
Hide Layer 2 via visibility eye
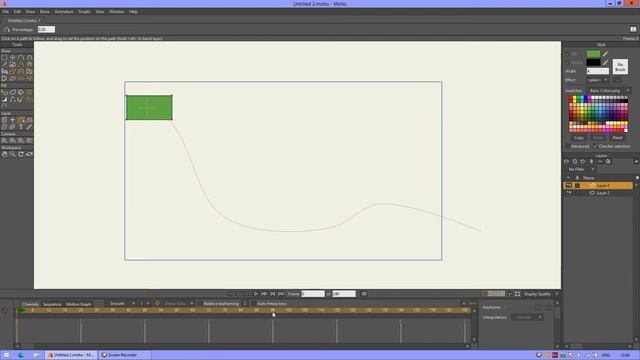click(568, 193)
